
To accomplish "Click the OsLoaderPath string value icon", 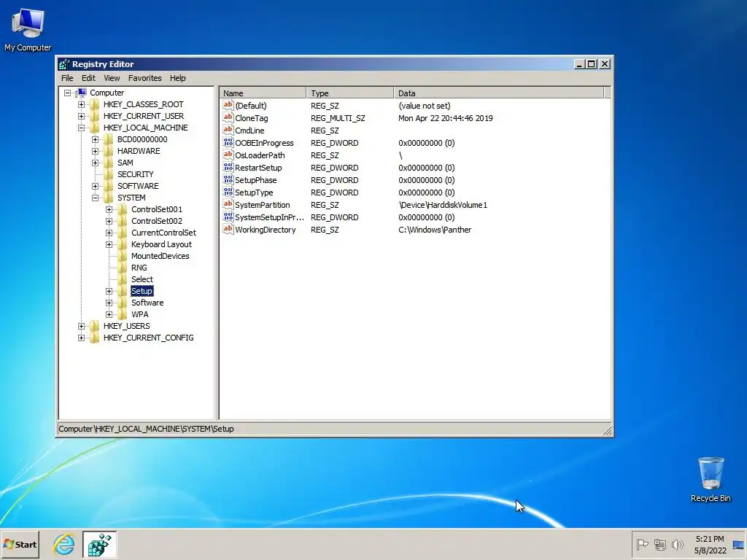I will point(228,155).
